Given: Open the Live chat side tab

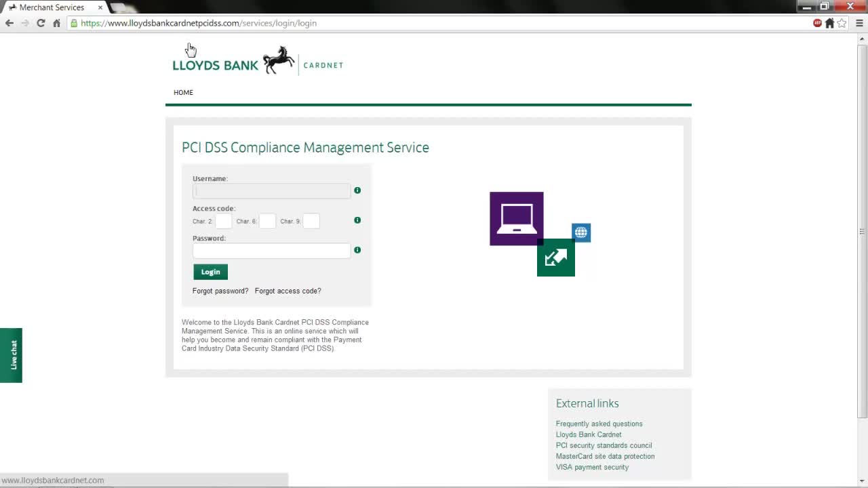Looking at the screenshot, I should (11, 354).
